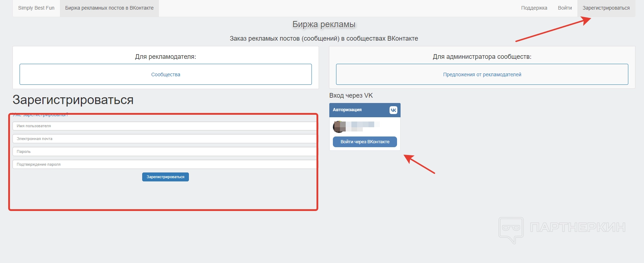Click the Вход через VK label
Viewport: 644px width, 263px height.
click(x=351, y=96)
